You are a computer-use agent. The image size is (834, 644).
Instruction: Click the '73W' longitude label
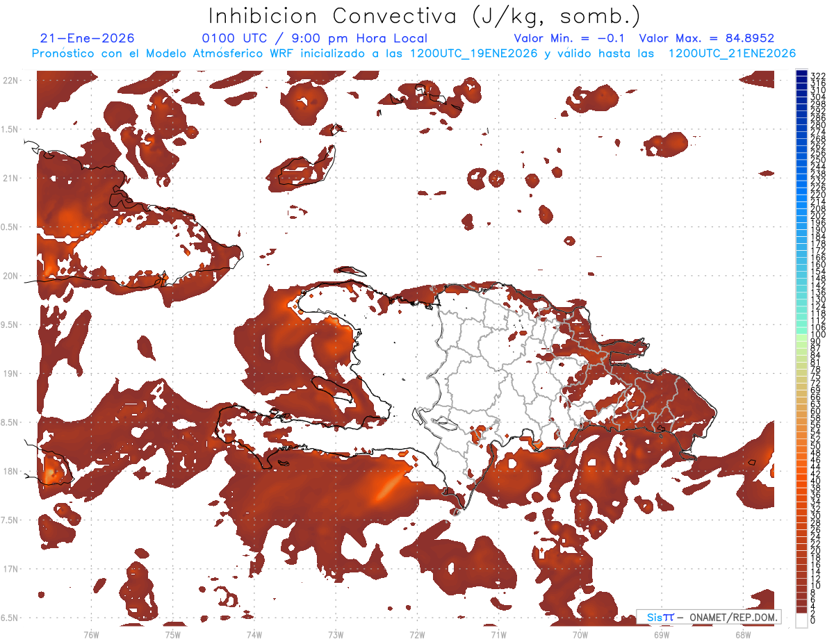point(336,634)
